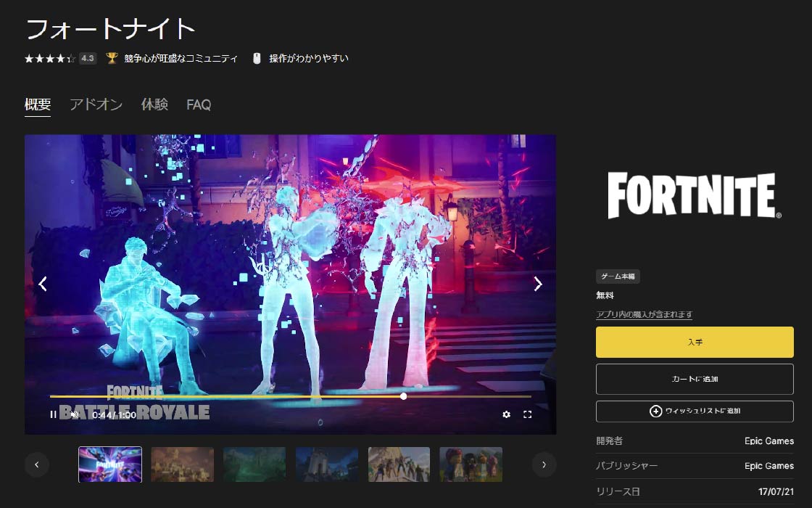Click the white FORTNITE logo image
The width and height of the screenshot is (812, 508).
[695, 195]
